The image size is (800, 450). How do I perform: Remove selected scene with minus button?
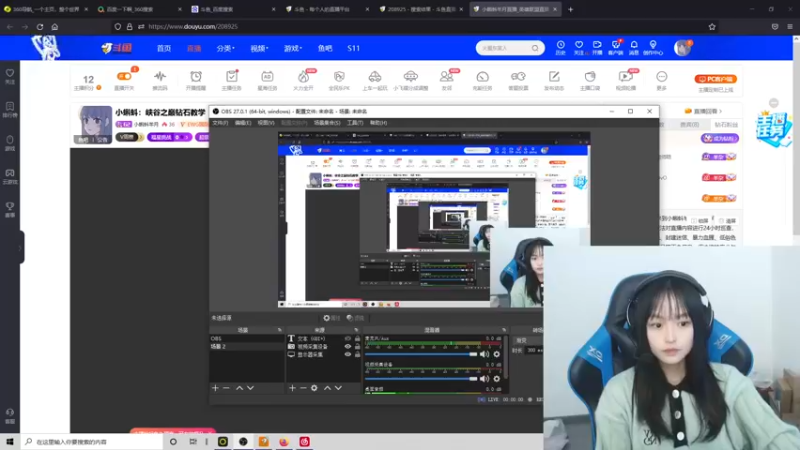(x=226, y=388)
